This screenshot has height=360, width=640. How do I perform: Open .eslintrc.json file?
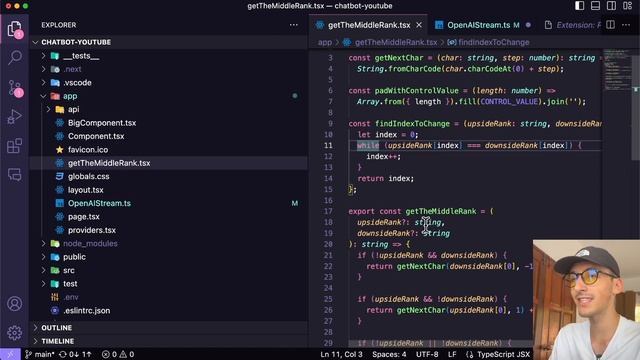coord(168,311)
